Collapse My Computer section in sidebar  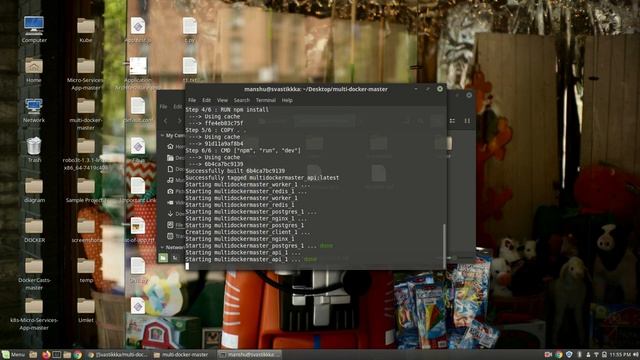pyautogui.click(x=162, y=135)
